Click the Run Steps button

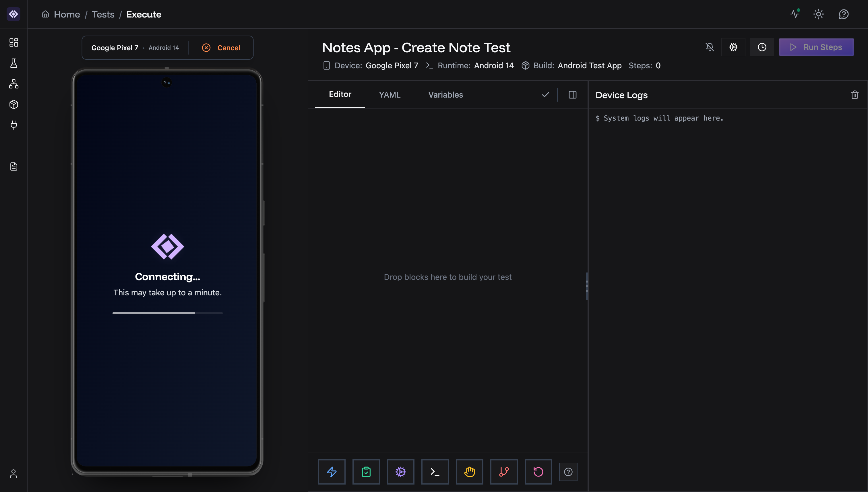pos(817,47)
